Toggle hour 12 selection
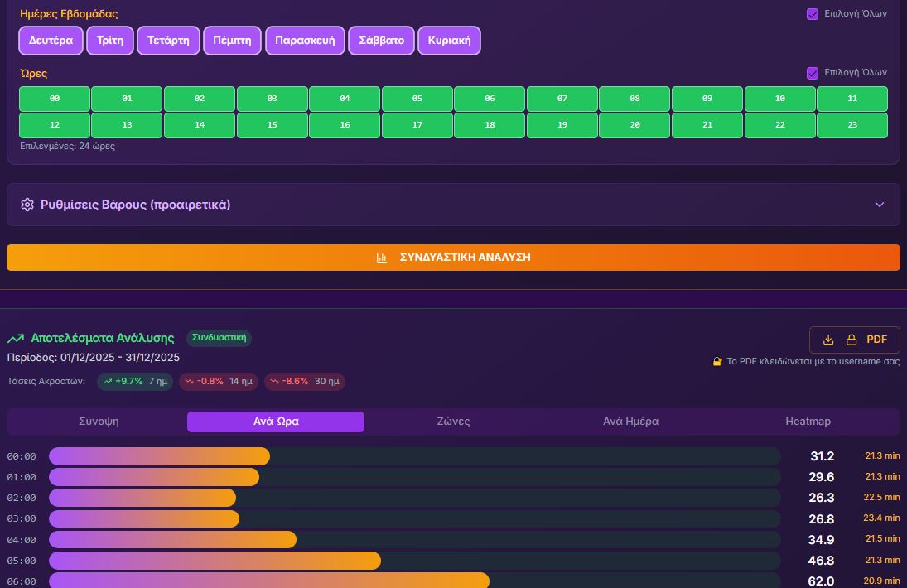 55,125
